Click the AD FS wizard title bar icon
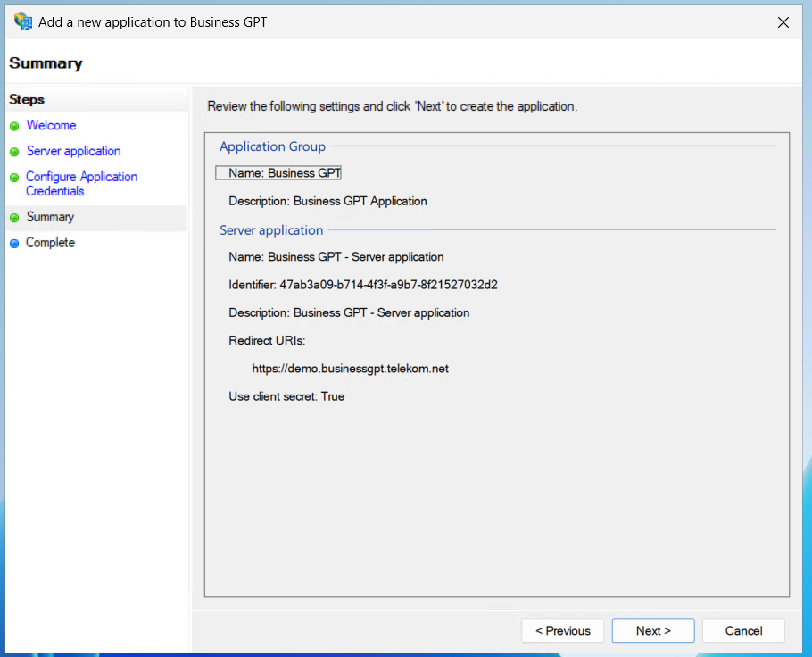Screen dimensions: 812x657 (x=23, y=21)
